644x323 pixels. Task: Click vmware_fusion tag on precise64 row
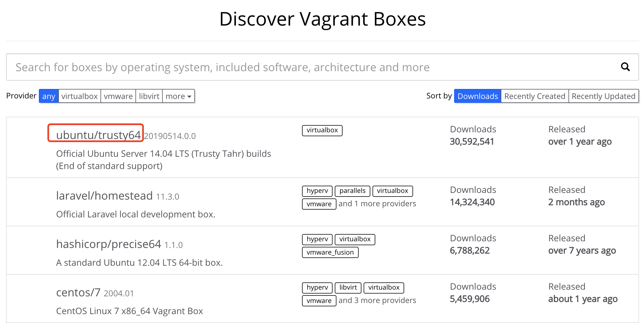pyautogui.click(x=330, y=252)
